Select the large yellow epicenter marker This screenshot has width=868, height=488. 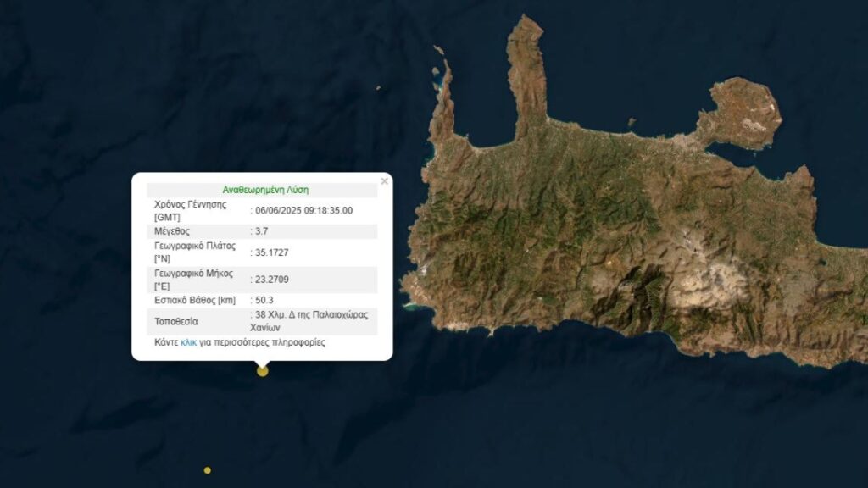263,371
